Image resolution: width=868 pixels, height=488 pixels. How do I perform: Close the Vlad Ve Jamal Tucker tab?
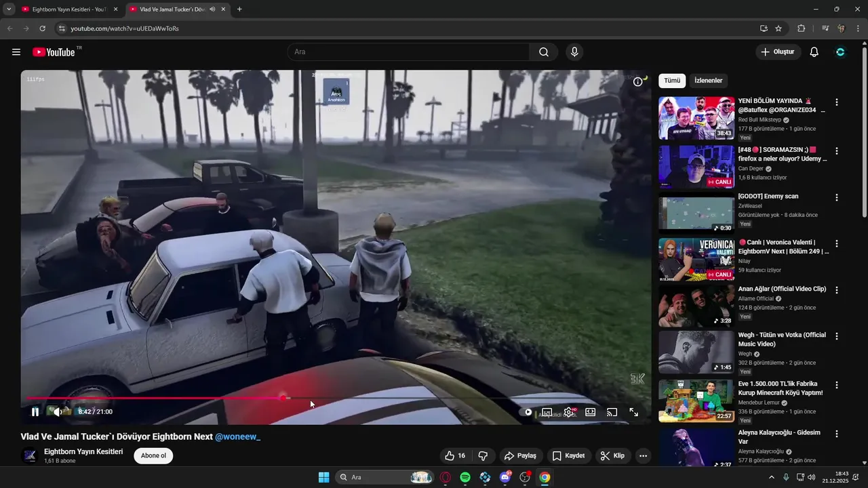223,9
